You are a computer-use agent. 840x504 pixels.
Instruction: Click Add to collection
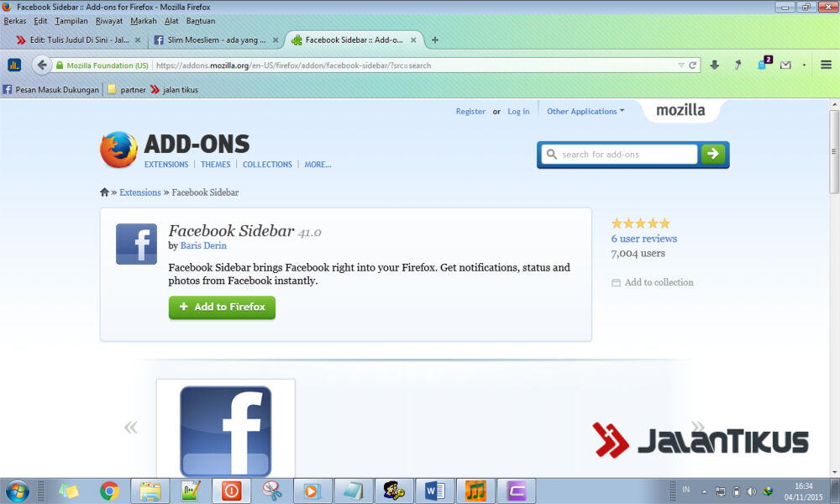click(659, 282)
